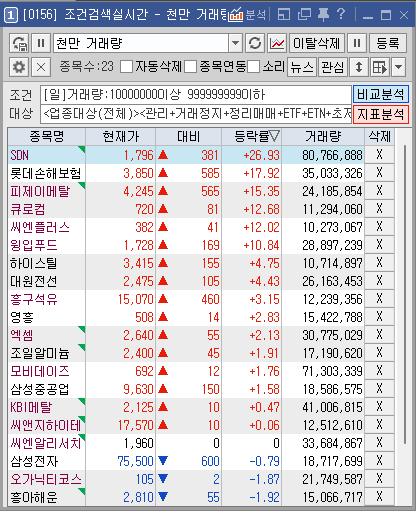Open settings with the gear icon
416x511 pixels.
pos(19,67)
